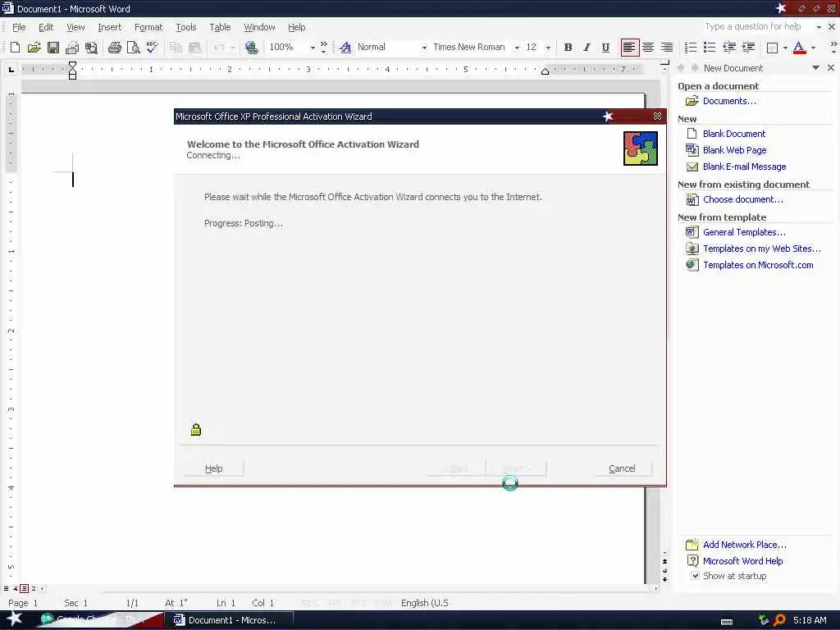Create a Blank Document from task pane
Viewport: 840px width, 630px height.
coord(734,134)
